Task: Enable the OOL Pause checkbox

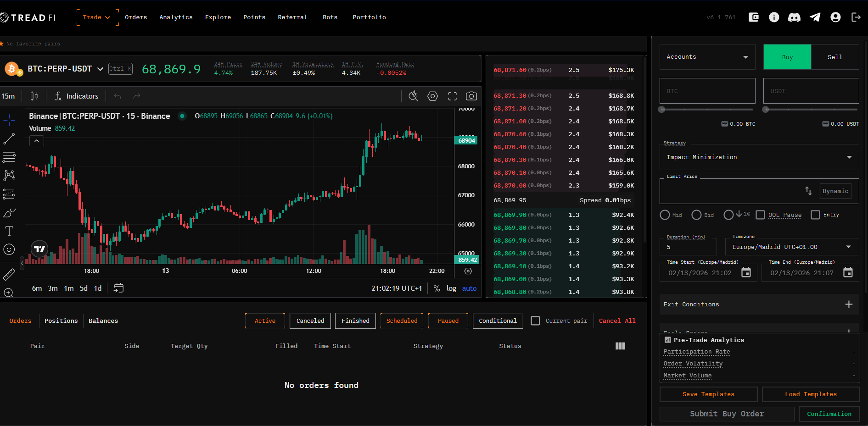Action: [760, 215]
